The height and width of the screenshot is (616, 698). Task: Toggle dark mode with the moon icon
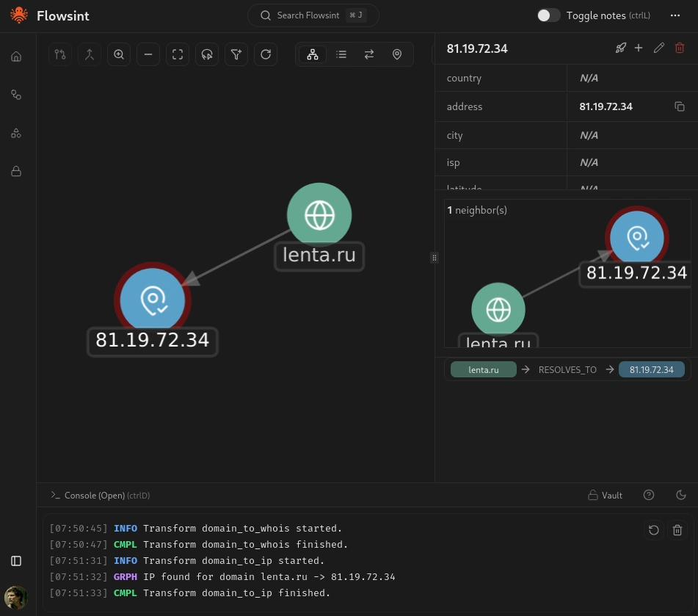(681, 496)
